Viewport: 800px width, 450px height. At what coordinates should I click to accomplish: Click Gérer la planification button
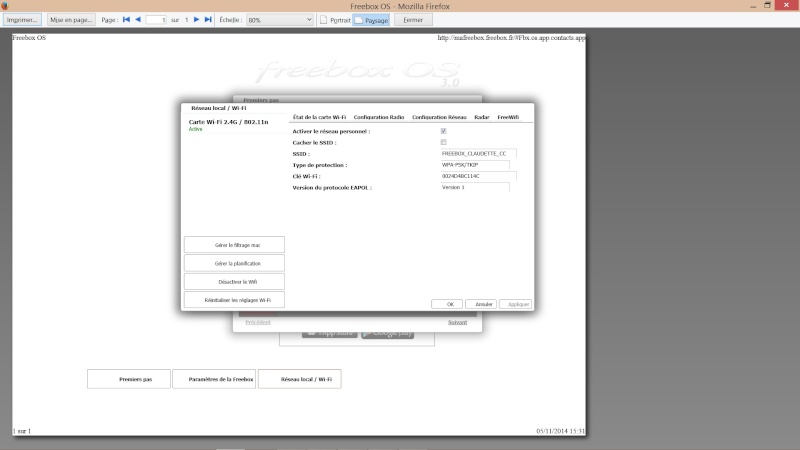click(x=234, y=263)
